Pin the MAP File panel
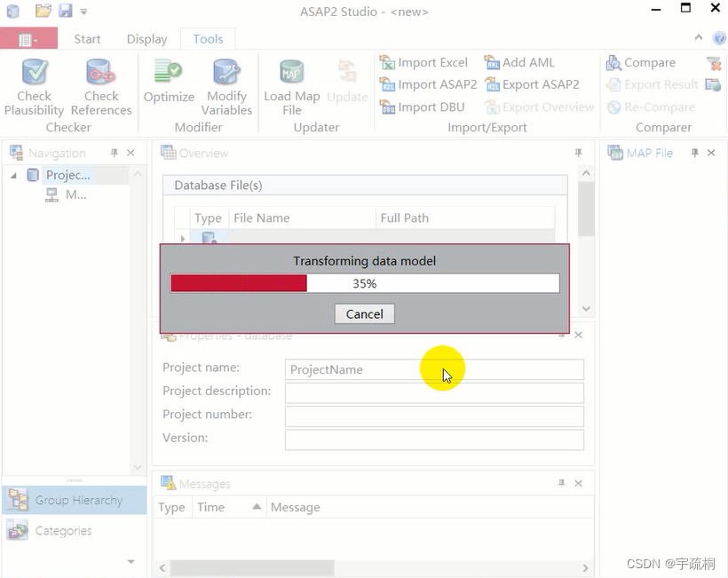Viewport: 728px width, 578px height. (x=694, y=153)
